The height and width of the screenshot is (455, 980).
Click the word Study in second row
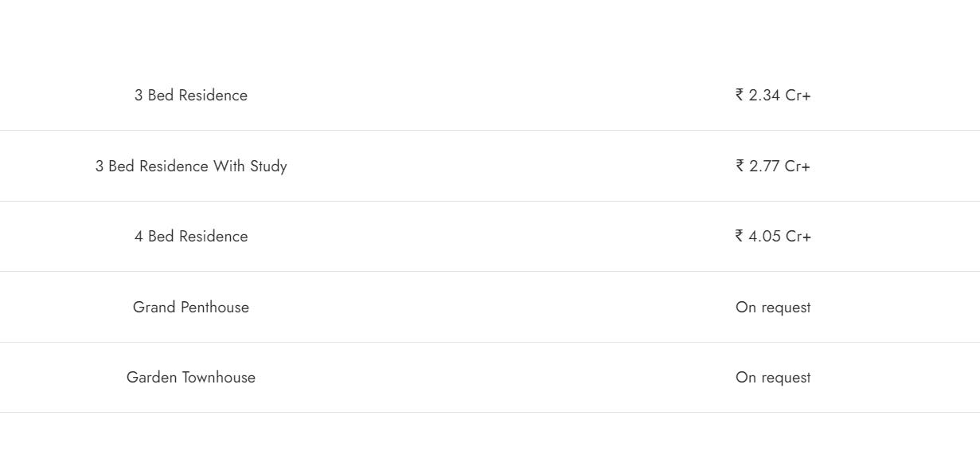(268, 166)
